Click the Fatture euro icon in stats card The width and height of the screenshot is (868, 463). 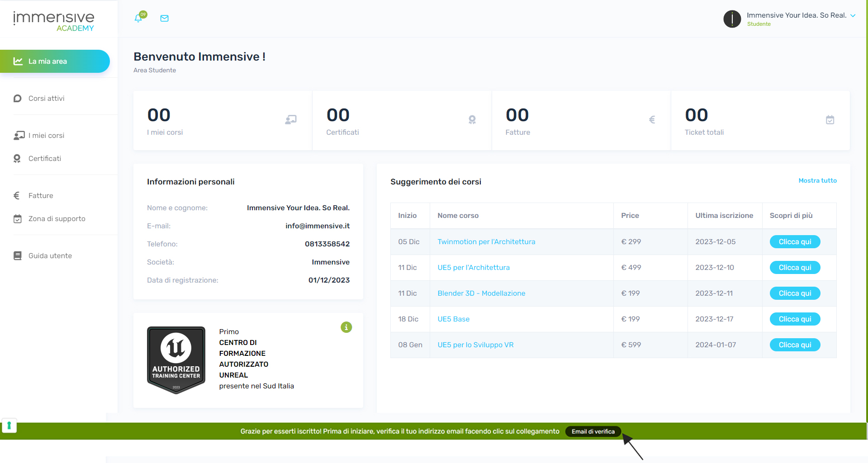(652, 120)
